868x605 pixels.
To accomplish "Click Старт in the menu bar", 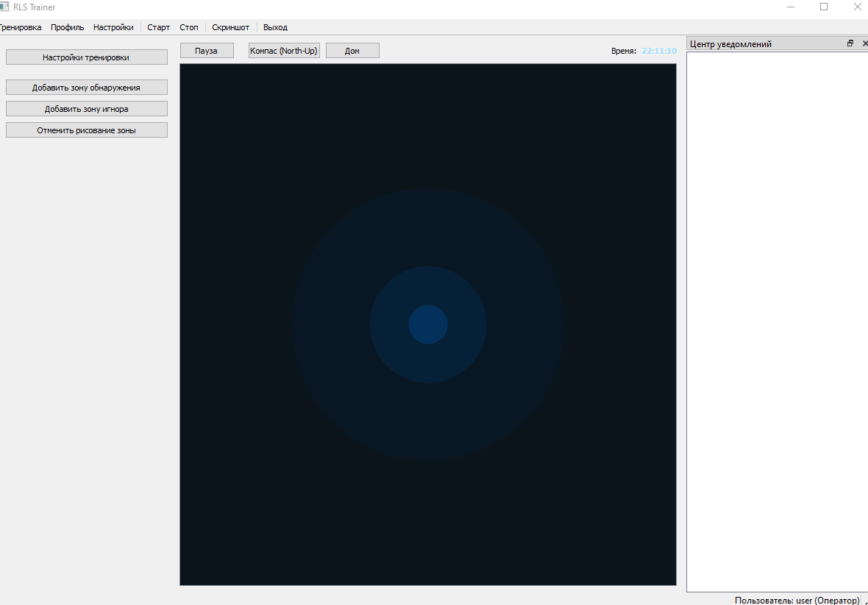I will pos(158,27).
